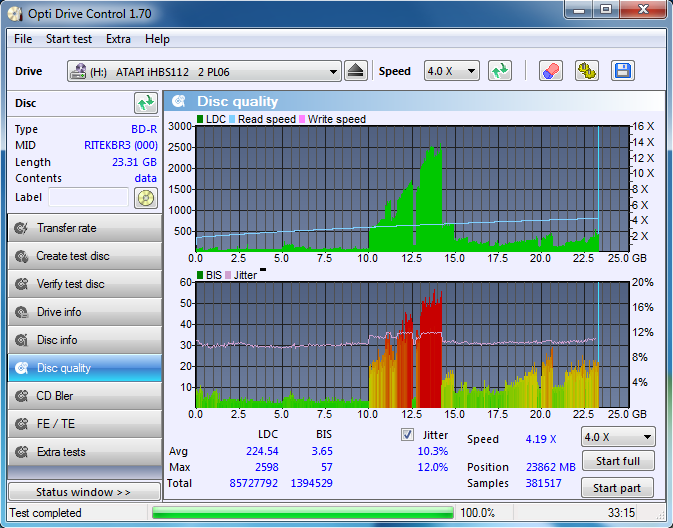Click the Opti Drive Control title icon

coord(15,14)
